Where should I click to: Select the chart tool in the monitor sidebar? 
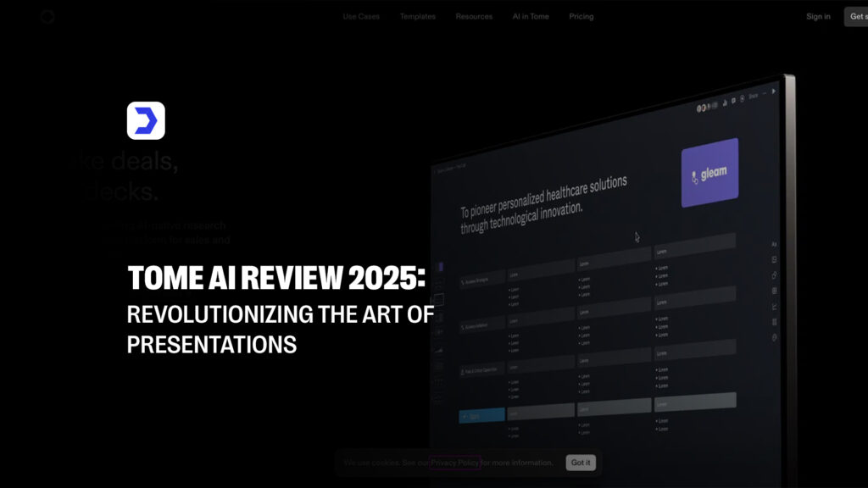point(774,307)
